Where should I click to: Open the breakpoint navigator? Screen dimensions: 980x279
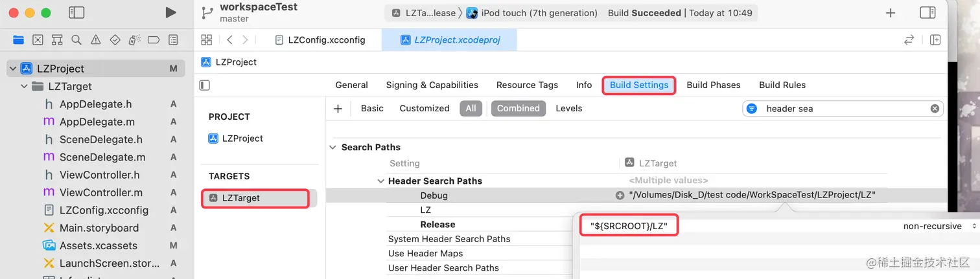[154, 40]
